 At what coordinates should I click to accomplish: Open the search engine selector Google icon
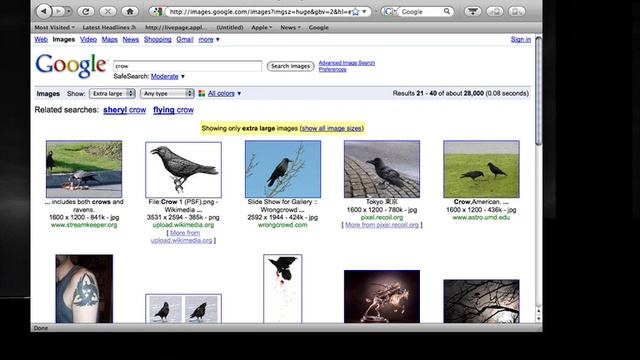pos(389,12)
